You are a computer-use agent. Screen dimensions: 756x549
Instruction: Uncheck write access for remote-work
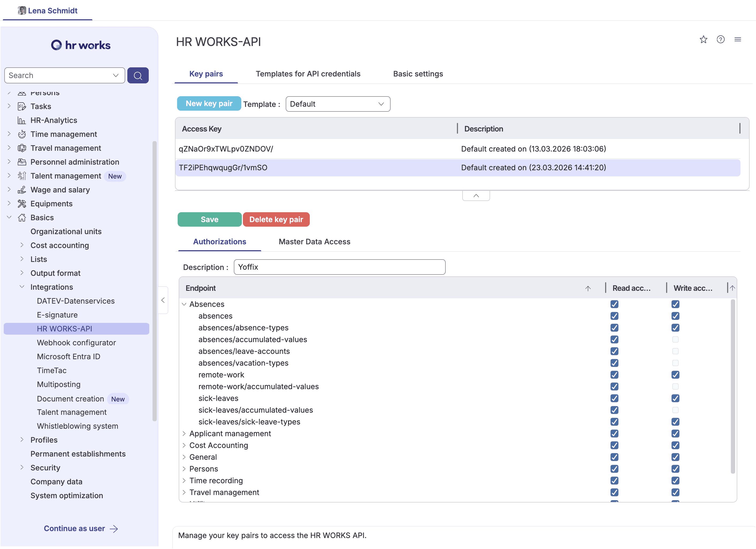pos(675,375)
